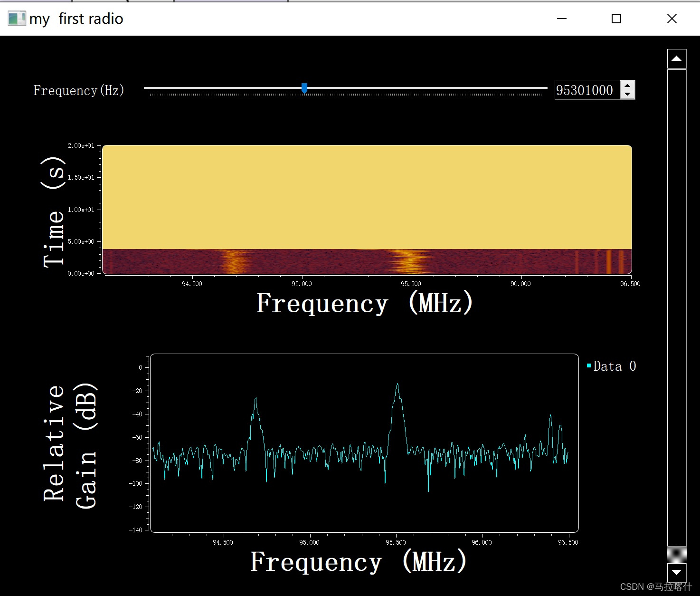
Task: Click the Data 0 legend color marker
Action: pos(589,365)
